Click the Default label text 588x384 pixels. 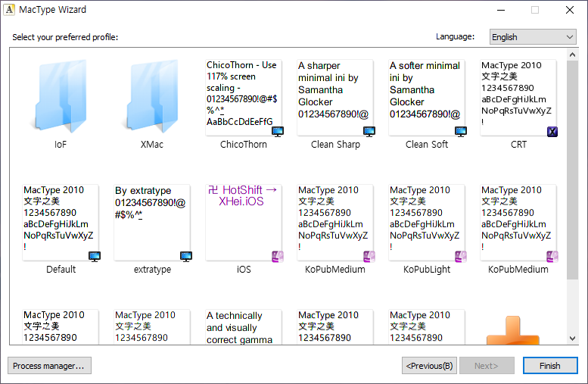tap(61, 270)
